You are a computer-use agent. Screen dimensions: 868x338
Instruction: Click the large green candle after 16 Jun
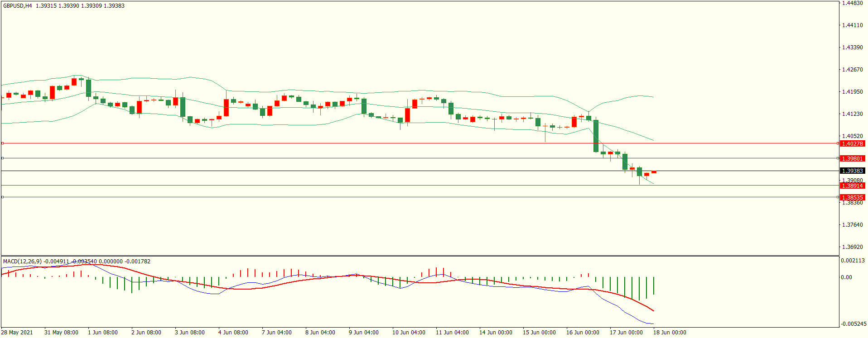pyautogui.click(x=596, y=136)
